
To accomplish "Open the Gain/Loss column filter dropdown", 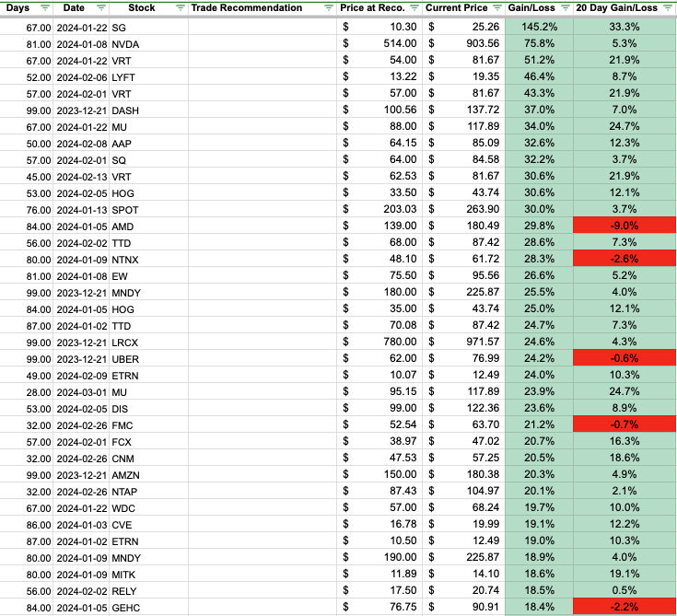I will click(566, 7).
